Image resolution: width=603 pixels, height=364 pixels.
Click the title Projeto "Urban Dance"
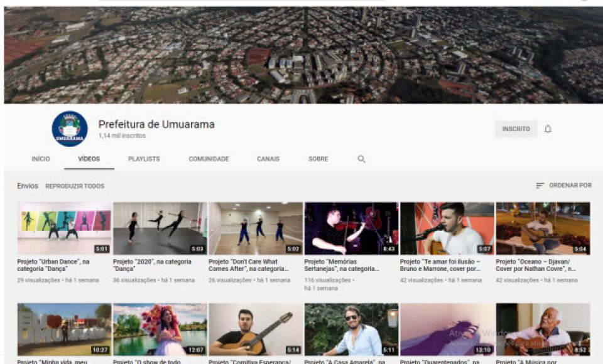tap(53, 265)
